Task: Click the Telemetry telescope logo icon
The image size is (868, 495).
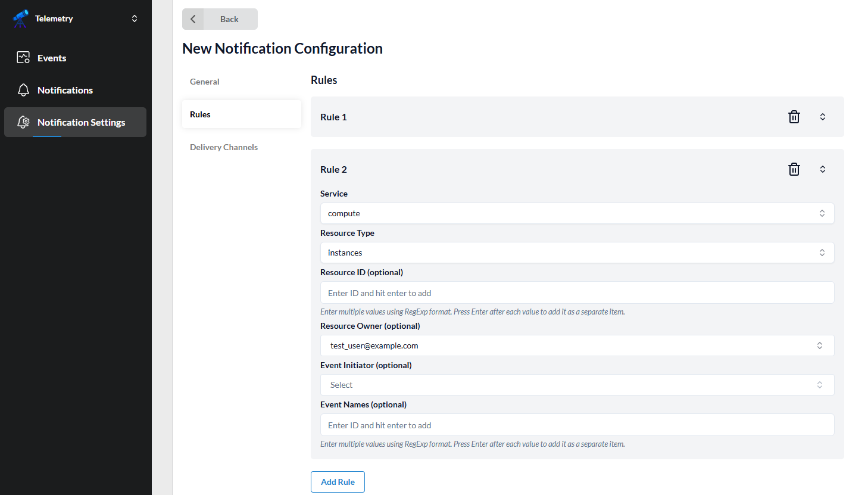Action: [20, 18]
